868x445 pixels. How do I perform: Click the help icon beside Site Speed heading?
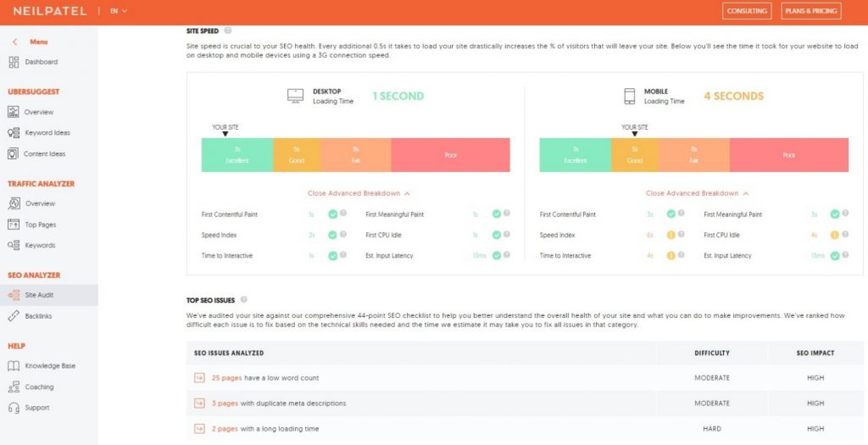(228, 31)
